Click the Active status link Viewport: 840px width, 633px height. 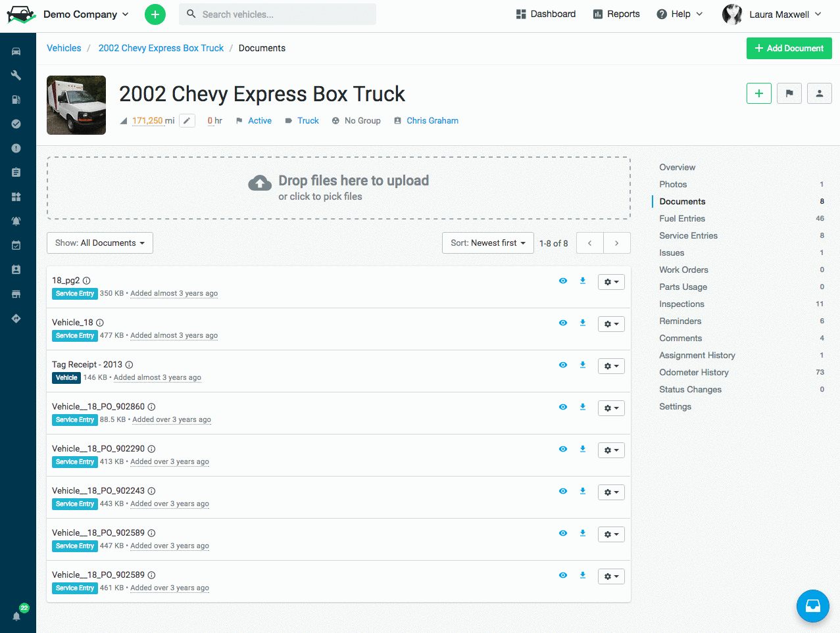point(260,120)
